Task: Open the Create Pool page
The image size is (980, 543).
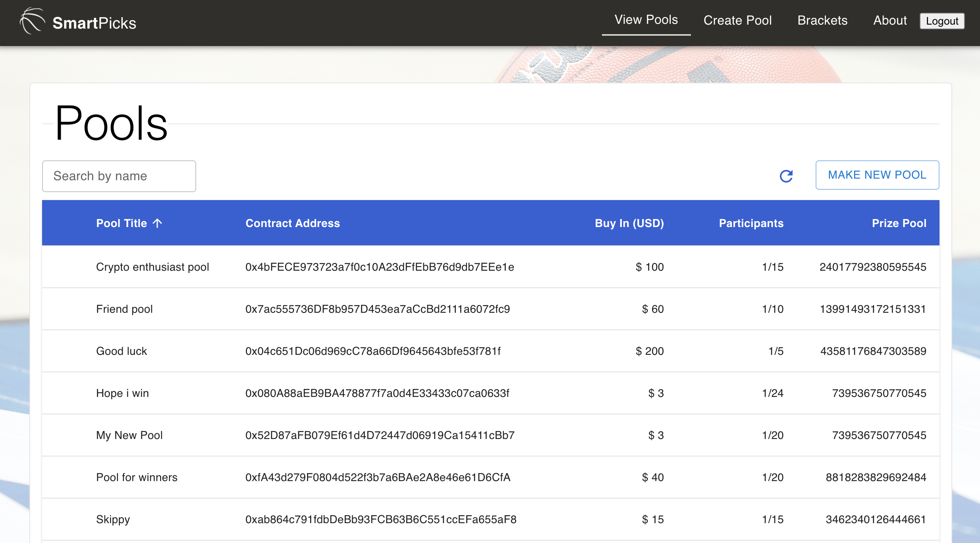Action: click(738, 20)
